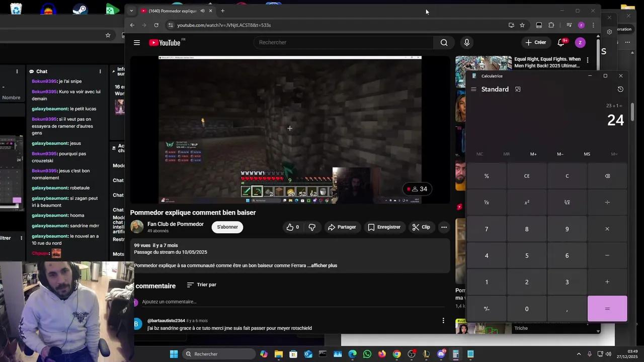644x362 pixels.
Task: Open the Trier par sort menu
Action: point(201,285)
